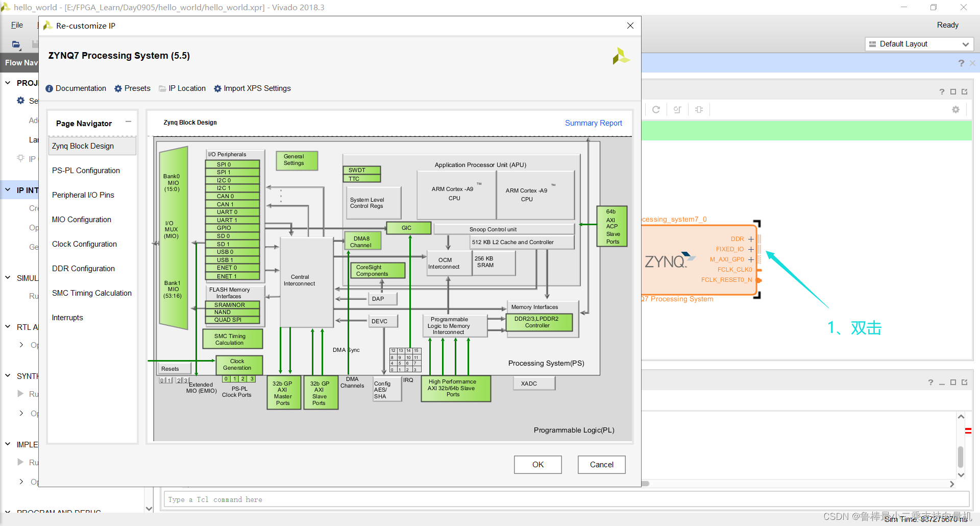Click Cancel button
Image resolution: width=980 pixels, height=526 pixels.
(602, 465)
